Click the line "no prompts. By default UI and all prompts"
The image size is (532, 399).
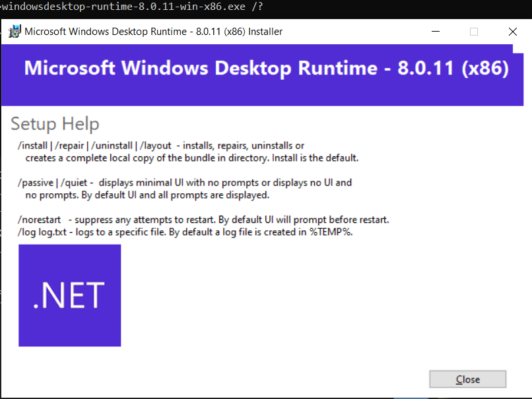coord(147,195)
